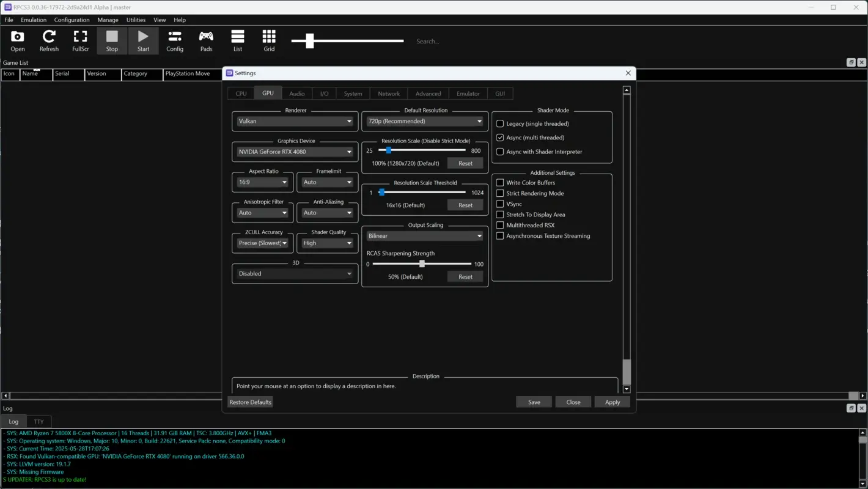Enable the VSync checkbox
This screenshot has width=868, height=489.
(500, 204)
